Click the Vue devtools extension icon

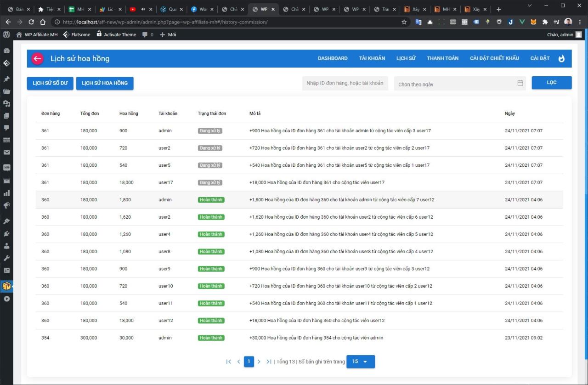[x=522, y=22]
